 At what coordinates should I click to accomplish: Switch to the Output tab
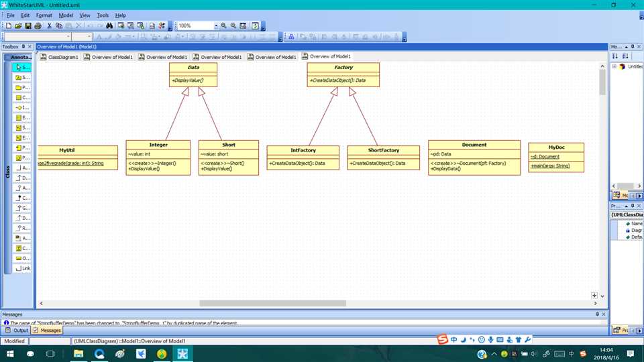[17, 330]
